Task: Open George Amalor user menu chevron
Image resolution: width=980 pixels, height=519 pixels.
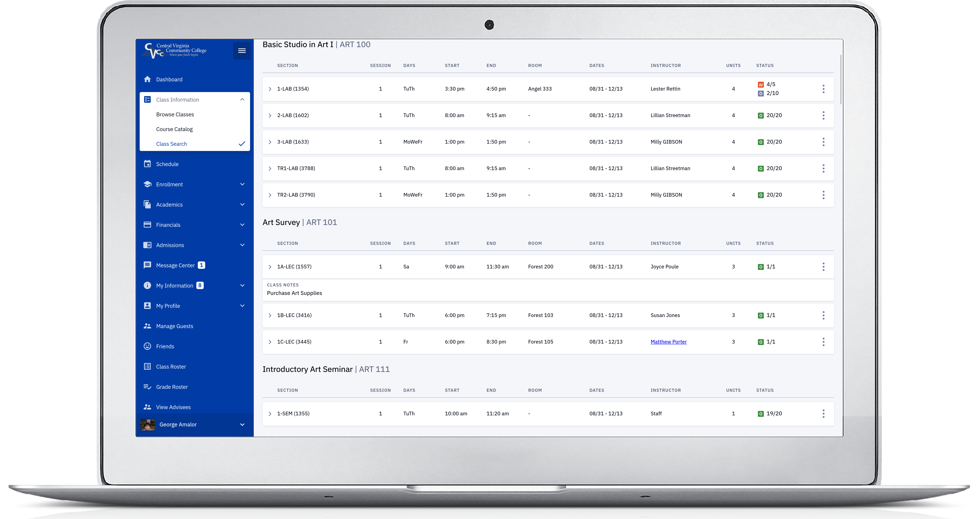Action: [x=242, y=425]
